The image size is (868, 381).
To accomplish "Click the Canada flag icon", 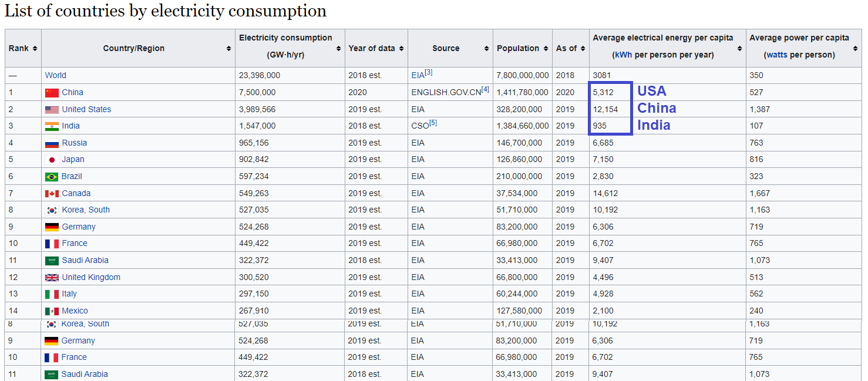I will (52, 194).
